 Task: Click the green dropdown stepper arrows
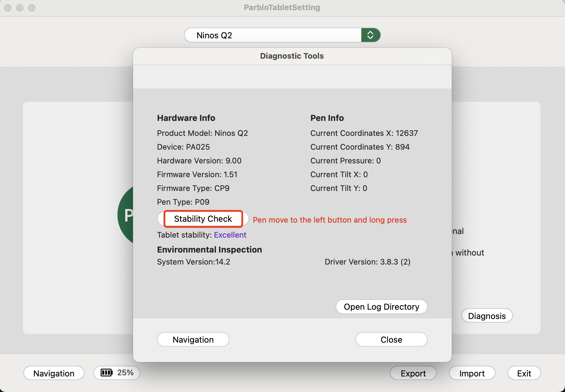coord(371,35)
